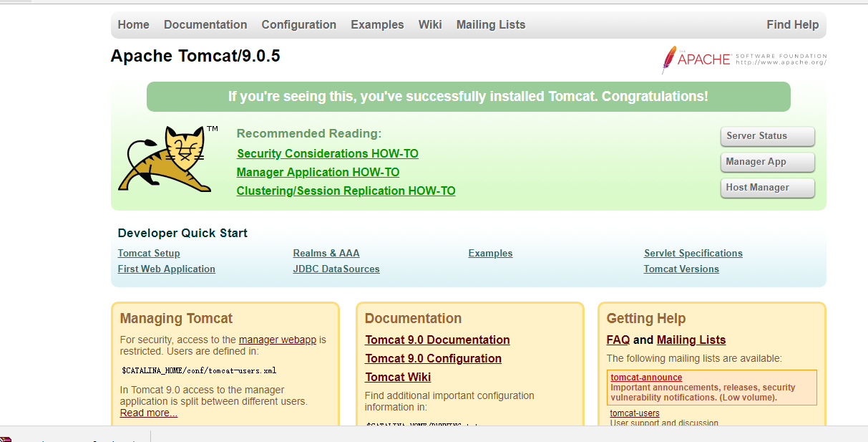Image resolution: width=868 pixels, height=442 pixels.
Task: Click the Read more... link
Action: click(149, 413)
